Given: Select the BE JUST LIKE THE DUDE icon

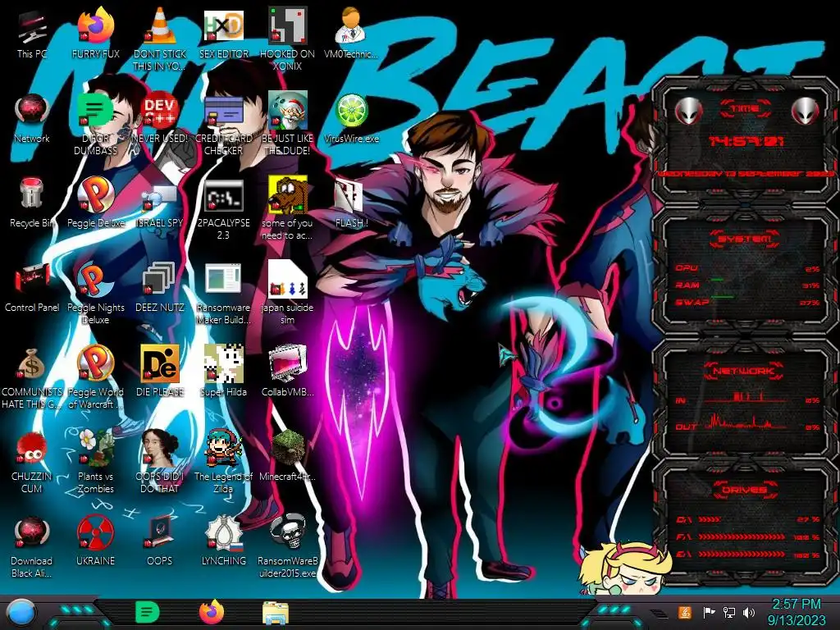Looking at the screenshot, I should [287, 125].
